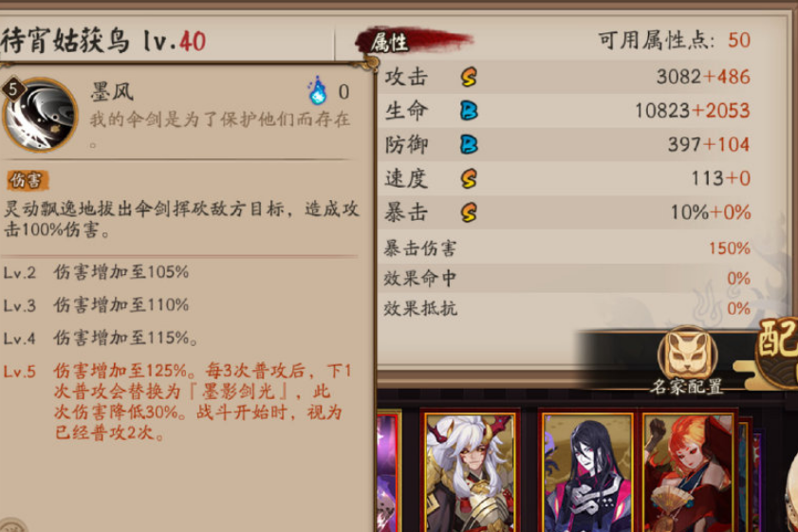Click the 效果抵抗 stat row
798x532 pixels.
point(566,308)
